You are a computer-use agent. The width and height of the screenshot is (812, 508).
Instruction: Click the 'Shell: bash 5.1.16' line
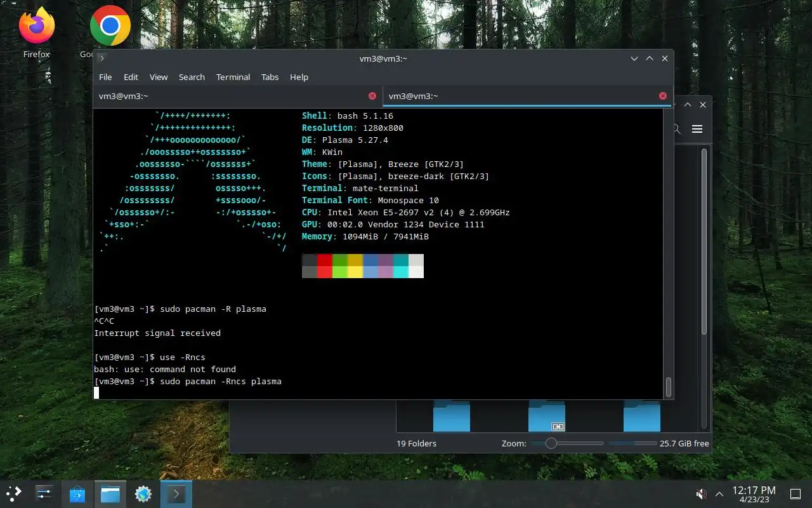(348, 116)
